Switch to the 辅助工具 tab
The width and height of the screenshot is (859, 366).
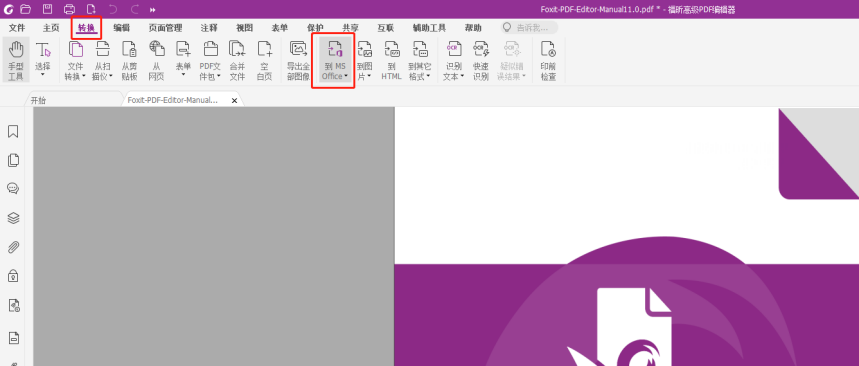pyautogui.click(x=430, y=28)
